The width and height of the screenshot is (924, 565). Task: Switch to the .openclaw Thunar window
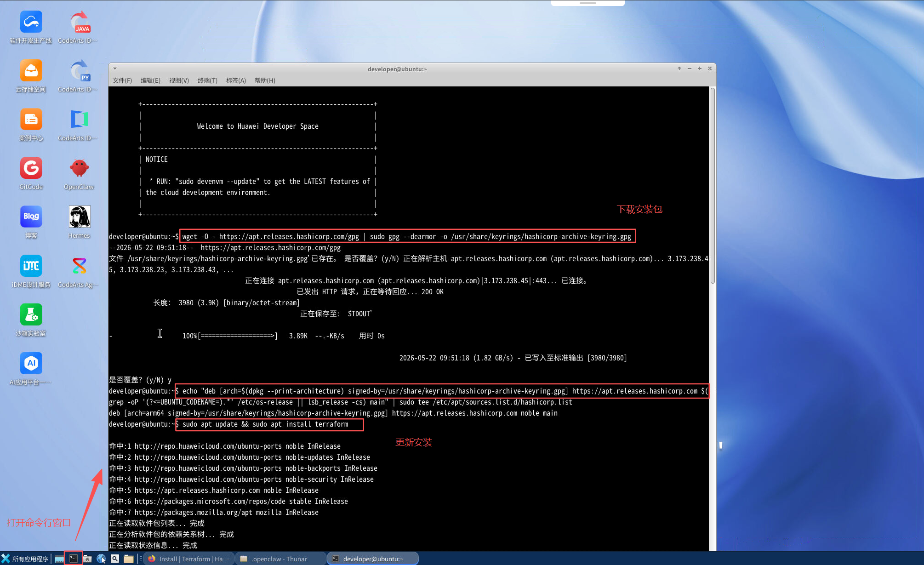tap(281, 559)
